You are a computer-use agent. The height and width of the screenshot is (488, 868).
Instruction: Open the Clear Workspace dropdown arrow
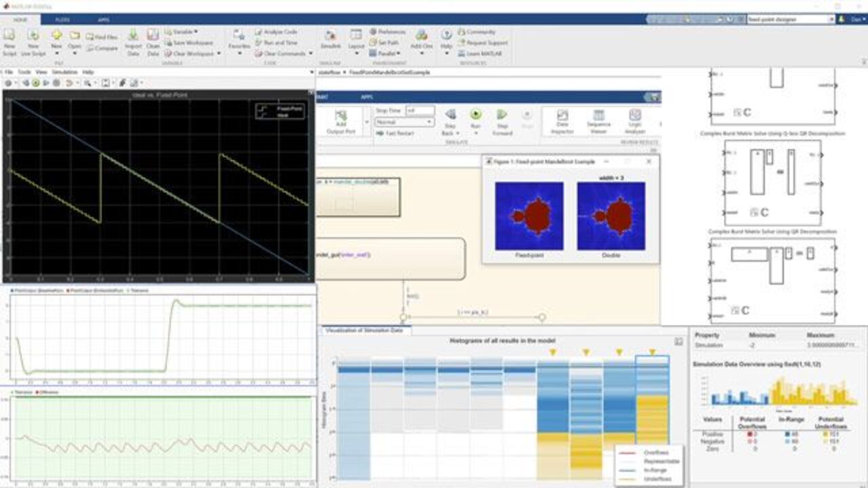pos(218,54)
